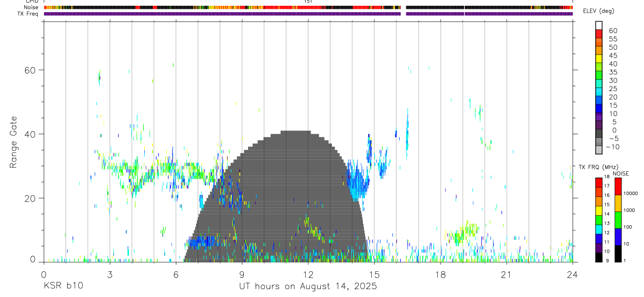Select the red 10000 noise level swatch

coord(618,186)
